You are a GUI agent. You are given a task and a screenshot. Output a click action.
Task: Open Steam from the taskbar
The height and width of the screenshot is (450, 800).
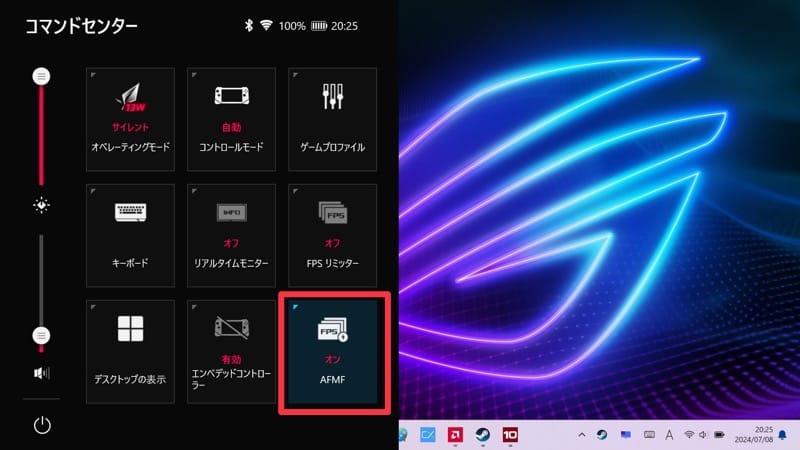(x=482, y=435)
